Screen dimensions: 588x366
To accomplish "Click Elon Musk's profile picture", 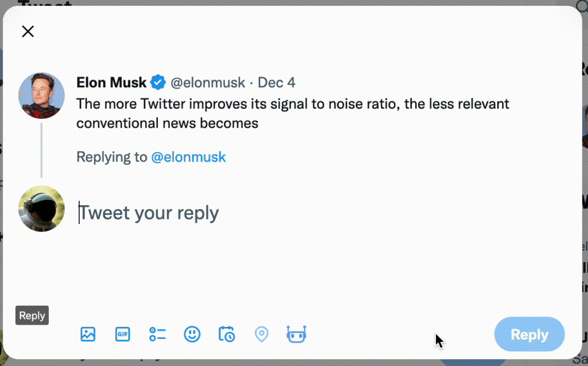I will (x=41, y=95).
